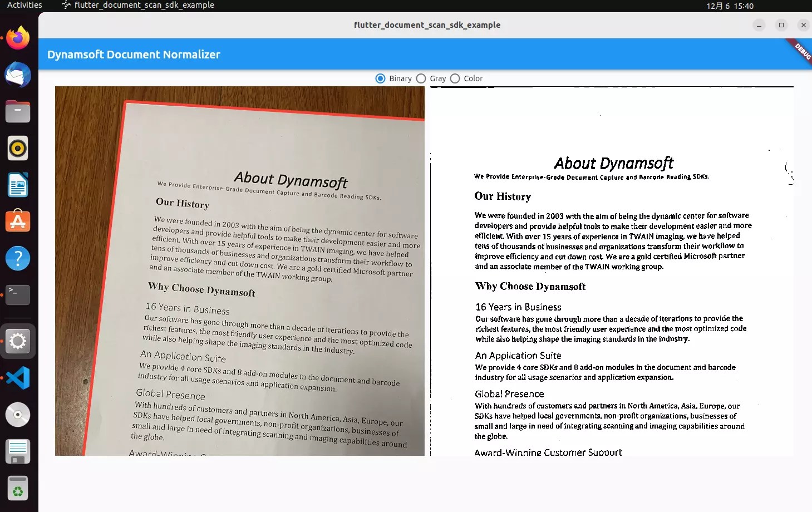Launch LibreOffice from the dock

[x=17, y=185]
